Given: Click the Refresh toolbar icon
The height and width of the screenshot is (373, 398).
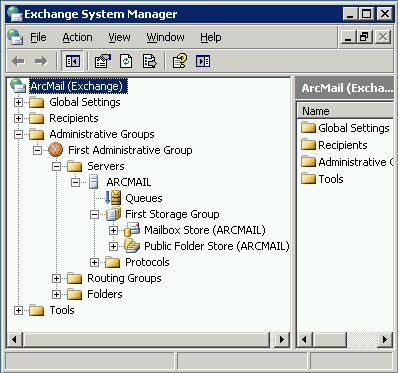Looking at the screenshot, I should [126, 61].
